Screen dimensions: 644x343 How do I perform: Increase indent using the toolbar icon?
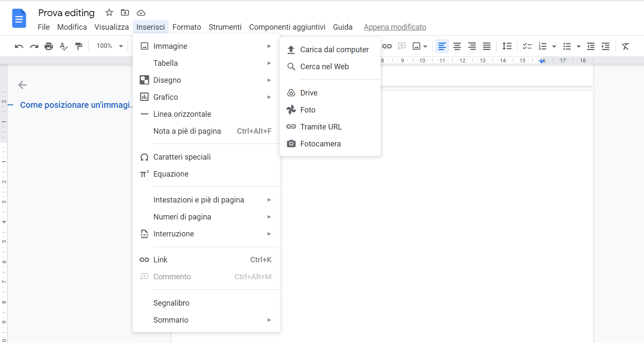tap(605, 46)
